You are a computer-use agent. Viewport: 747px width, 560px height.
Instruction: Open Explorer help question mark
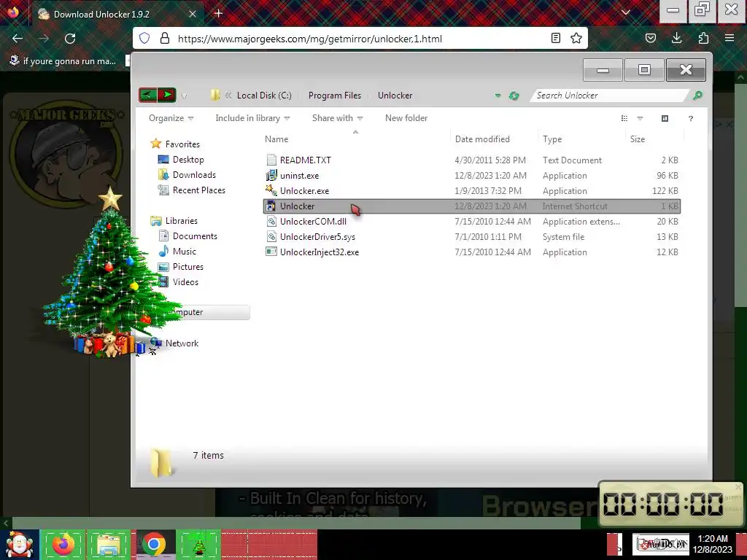click(690, 118)
